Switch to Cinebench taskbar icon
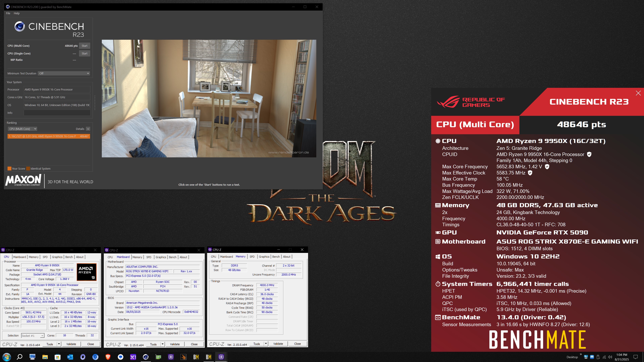Viewport: 644px width, 362px height. [146, 357]
